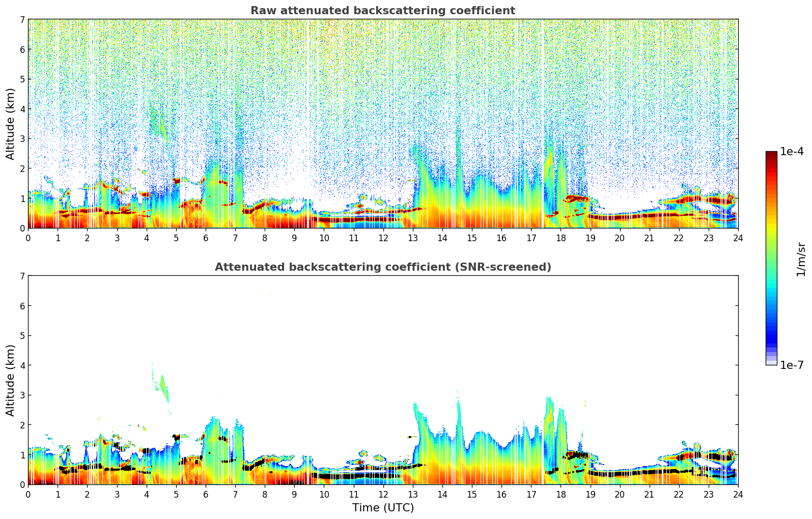Click the colorbar's "1e-7" minimum label

(792, 365)
